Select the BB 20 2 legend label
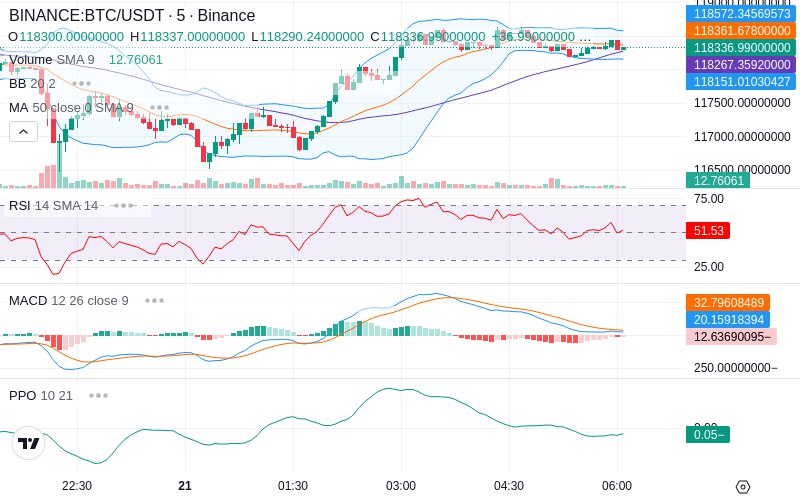 coord(32,83)
